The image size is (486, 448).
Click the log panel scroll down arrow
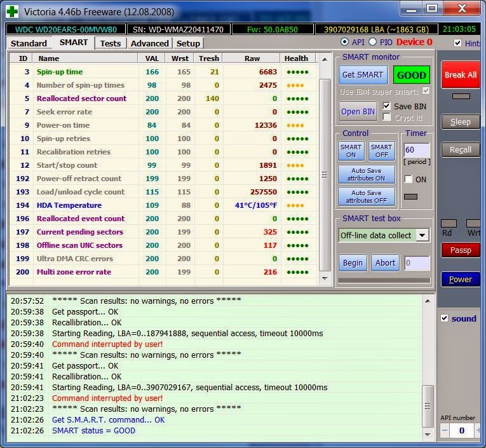428,435
